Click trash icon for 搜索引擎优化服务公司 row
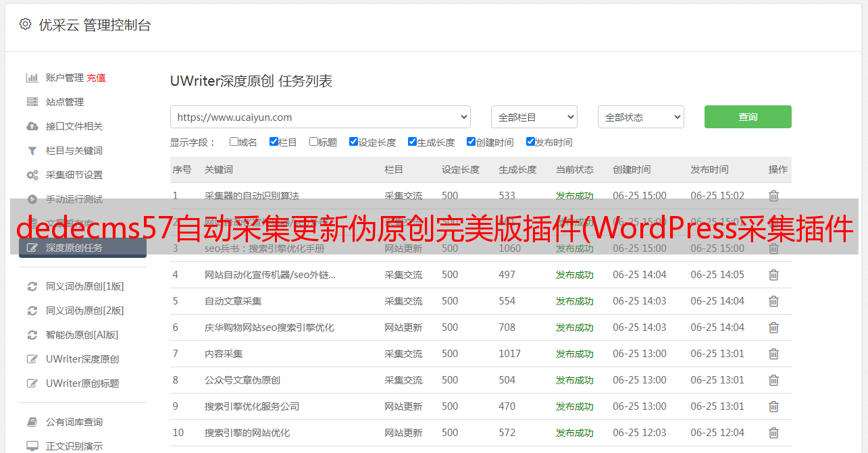 773,406
